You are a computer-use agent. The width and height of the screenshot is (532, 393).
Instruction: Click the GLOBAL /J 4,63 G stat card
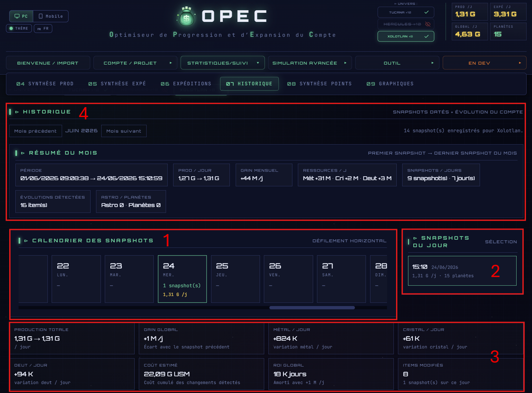(469, 32)
